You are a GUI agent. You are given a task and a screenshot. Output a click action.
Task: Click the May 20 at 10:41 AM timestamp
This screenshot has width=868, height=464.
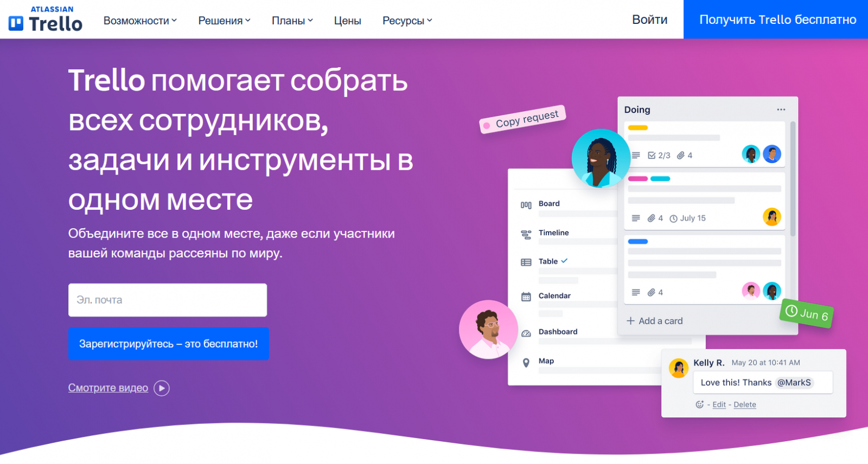click(765, 363)
